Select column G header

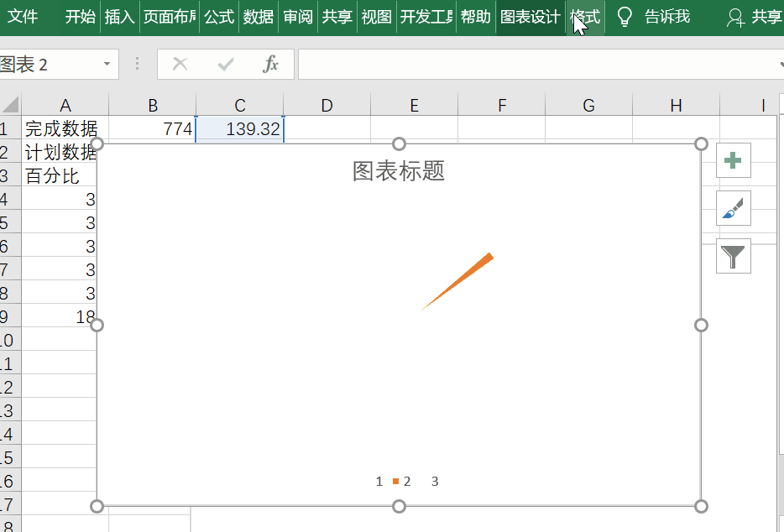click(588, 105)
